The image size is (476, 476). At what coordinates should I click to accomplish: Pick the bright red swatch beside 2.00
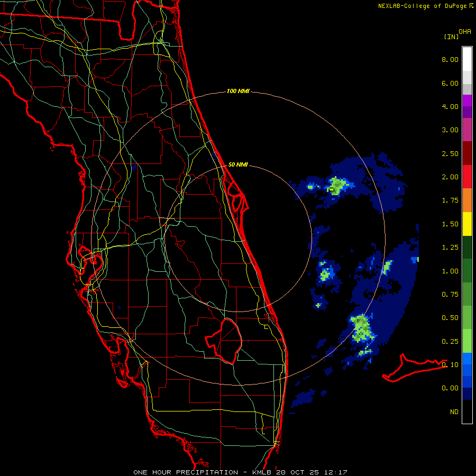(x=467, y=177)
